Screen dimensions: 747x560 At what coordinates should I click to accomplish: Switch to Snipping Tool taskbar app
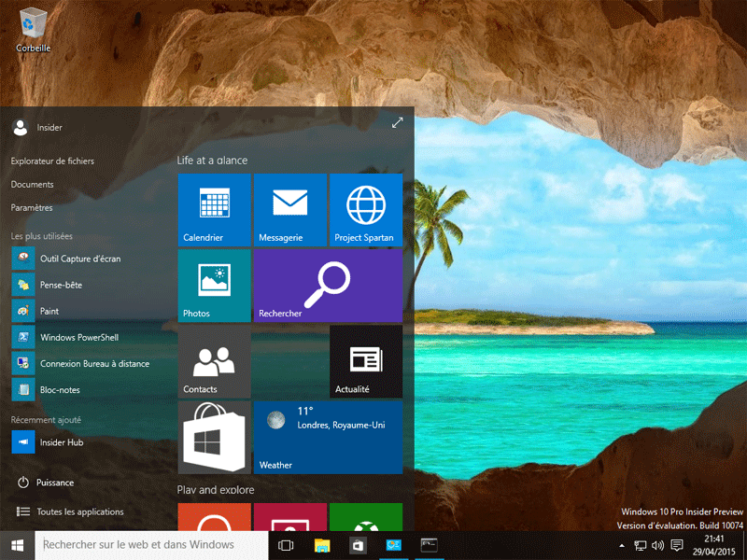click(393, 545)
